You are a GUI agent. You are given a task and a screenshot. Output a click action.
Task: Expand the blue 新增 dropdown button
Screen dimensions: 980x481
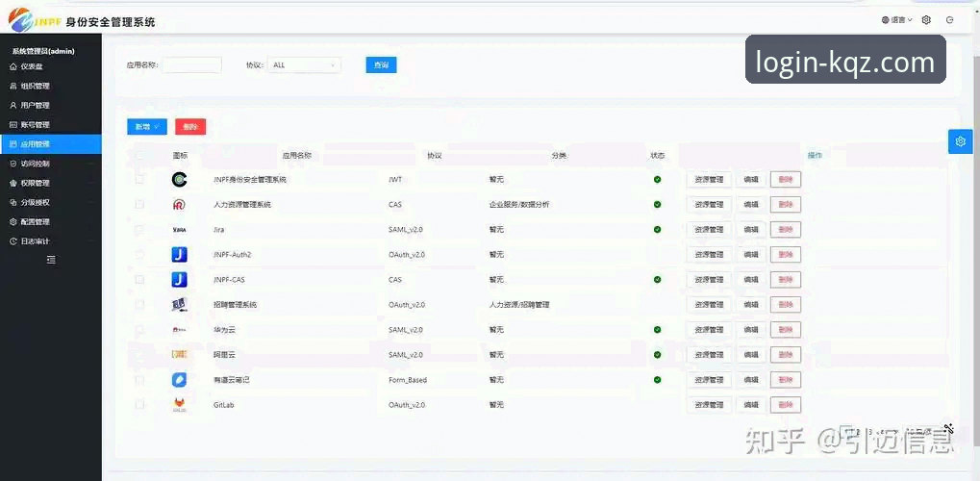coord(147,127)
